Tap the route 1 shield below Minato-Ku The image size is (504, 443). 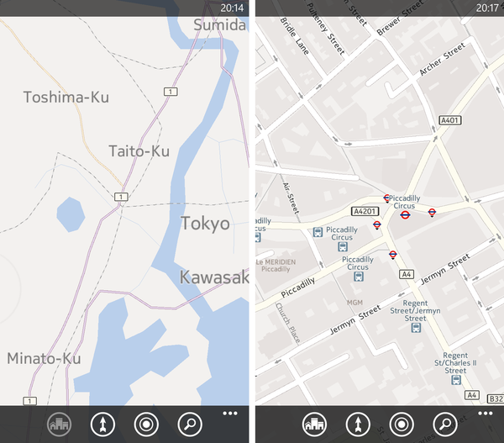coord(30,401)
